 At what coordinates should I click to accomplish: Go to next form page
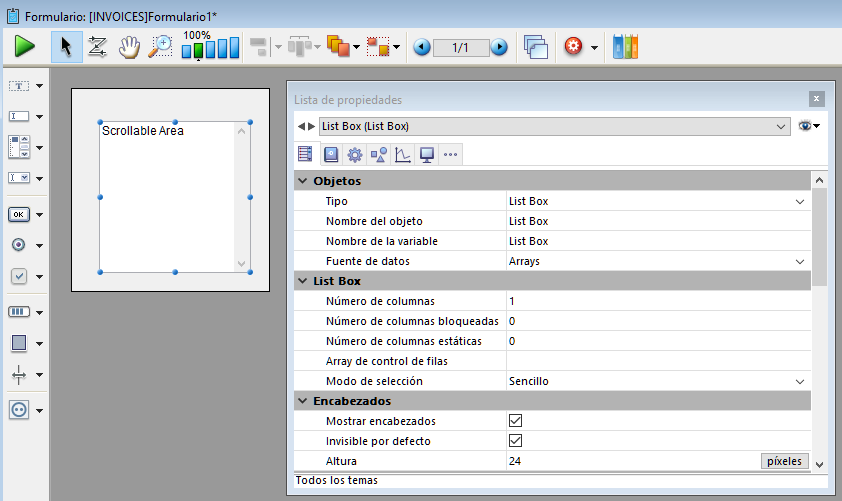coord(499,47)
